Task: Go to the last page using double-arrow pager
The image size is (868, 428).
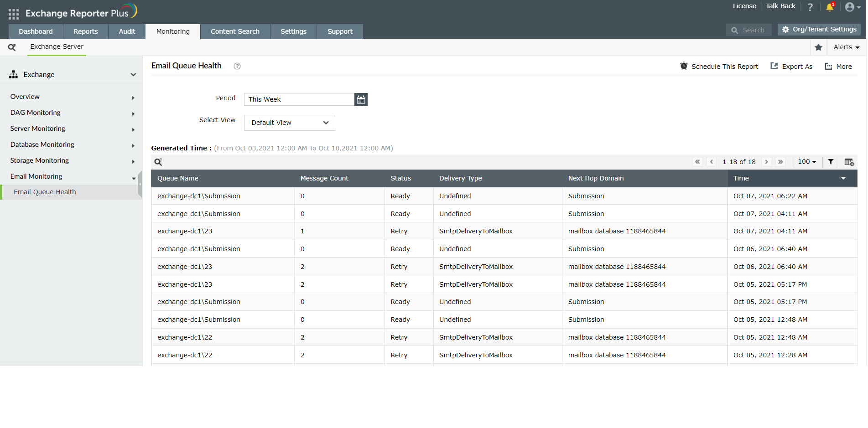Action: [780, 162]
